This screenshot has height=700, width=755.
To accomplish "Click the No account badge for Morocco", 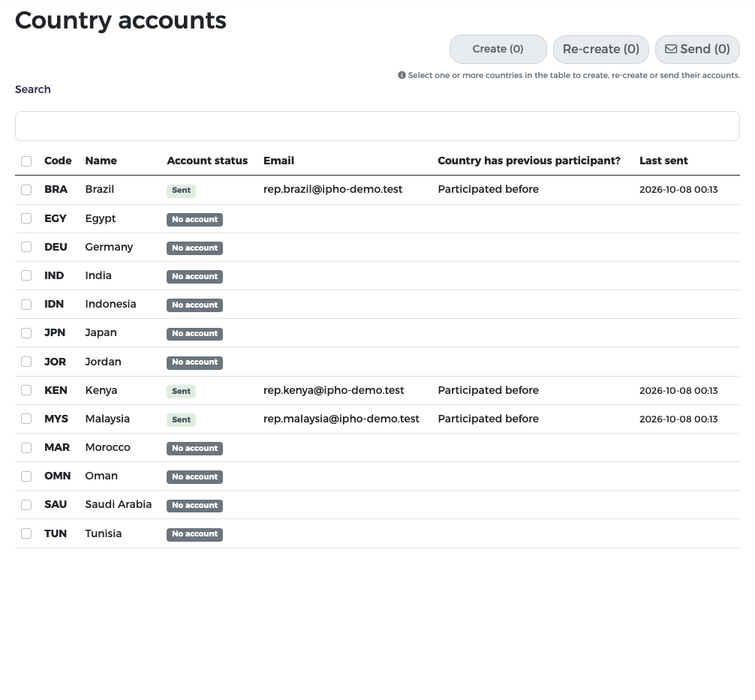I will (x=194, y=448).
